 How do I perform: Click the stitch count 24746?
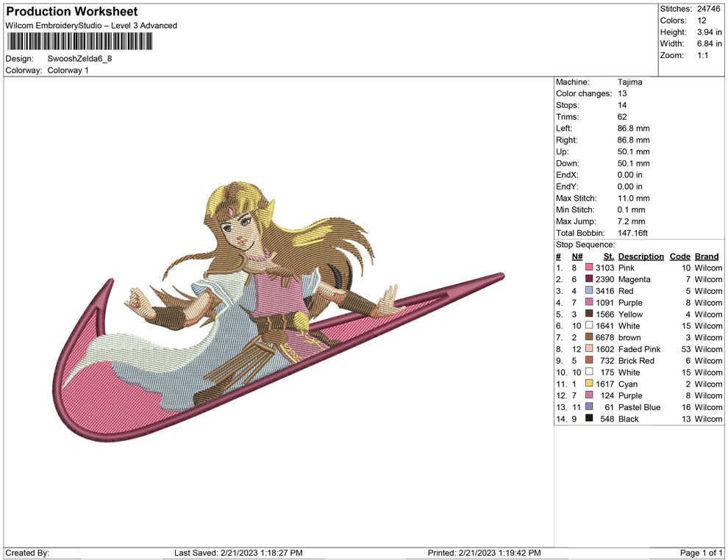click(x=708, y=9)
